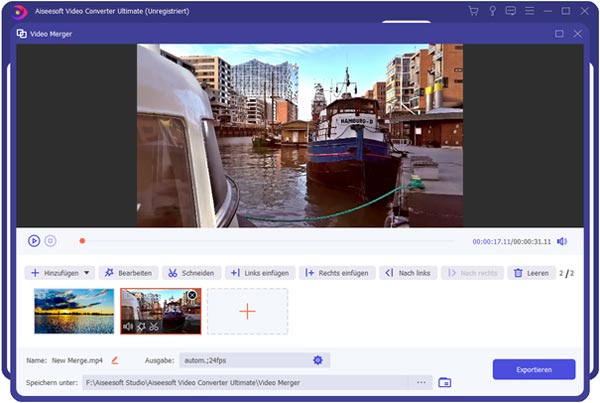600x403 pixels.
Task: Open the shopping cart icon in title bar
Action: 473,11
